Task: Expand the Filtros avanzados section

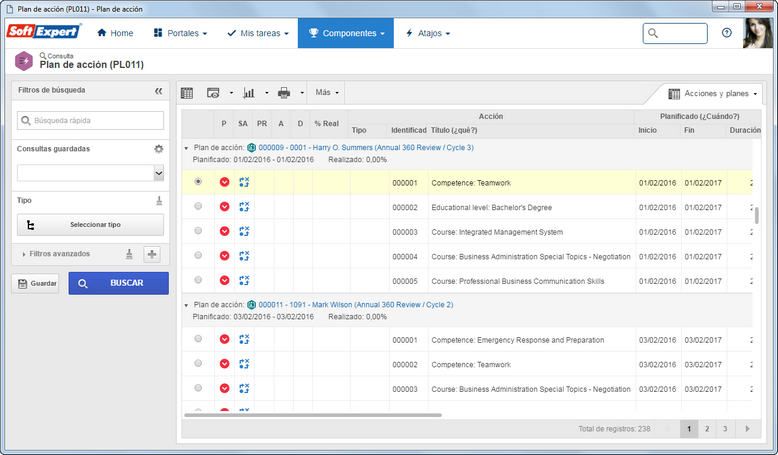Action: click(x=56, y=254)
